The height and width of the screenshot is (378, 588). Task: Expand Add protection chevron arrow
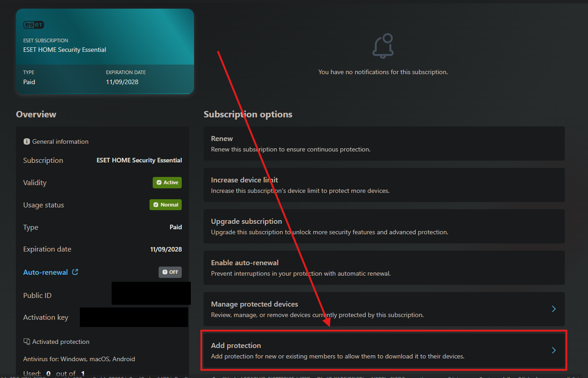[x=553, y=350]
